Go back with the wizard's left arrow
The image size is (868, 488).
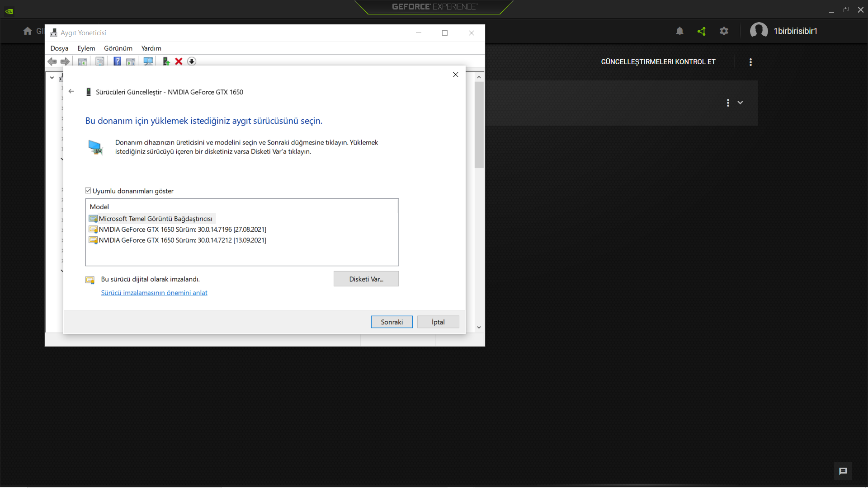click(71, 92)
